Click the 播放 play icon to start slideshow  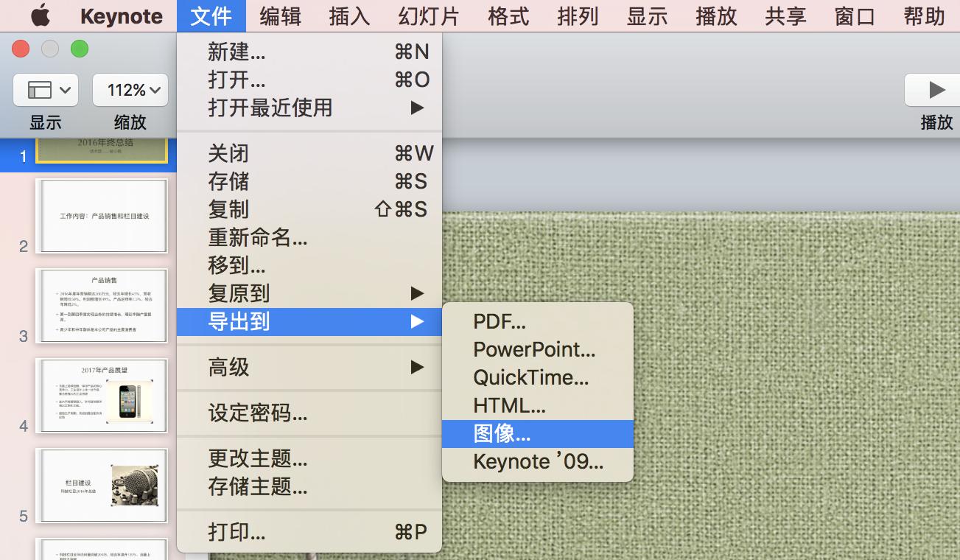(936, 89)
